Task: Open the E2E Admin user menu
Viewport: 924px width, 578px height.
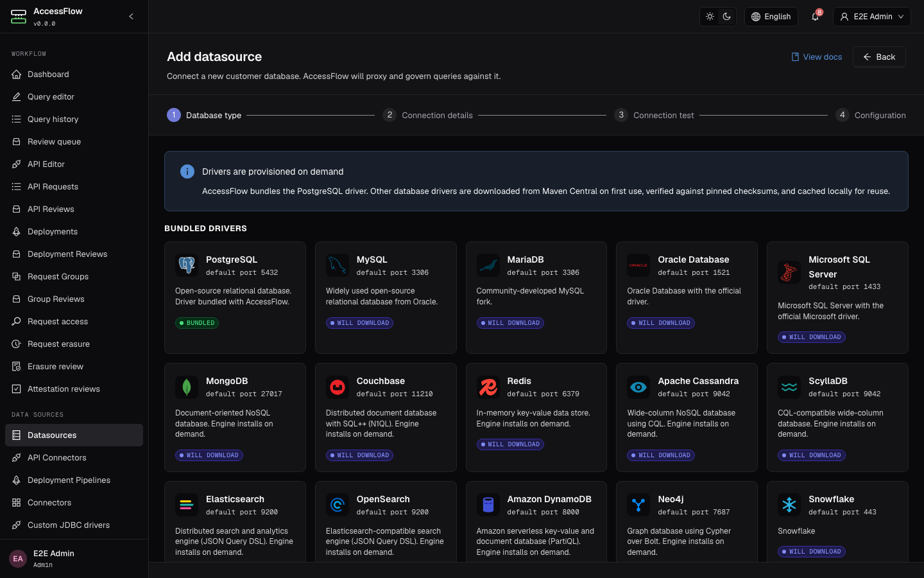Action: point(872,17)
